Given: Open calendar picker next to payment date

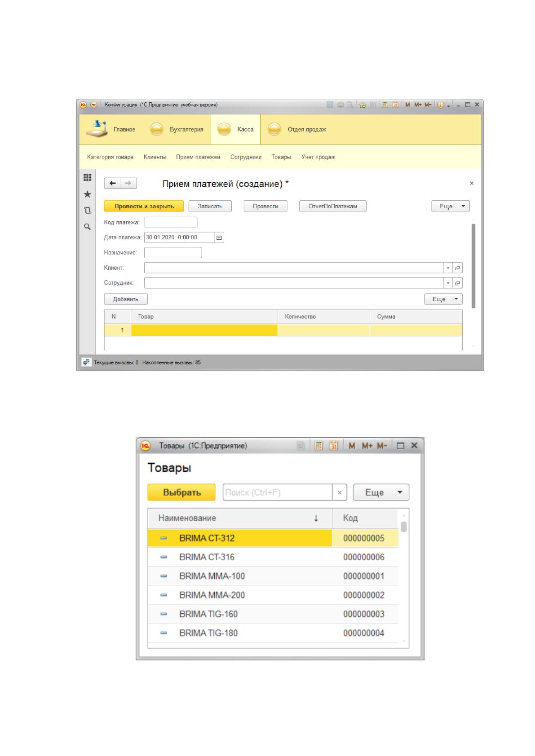Looking at the screenshot, I should pos(219,237).
